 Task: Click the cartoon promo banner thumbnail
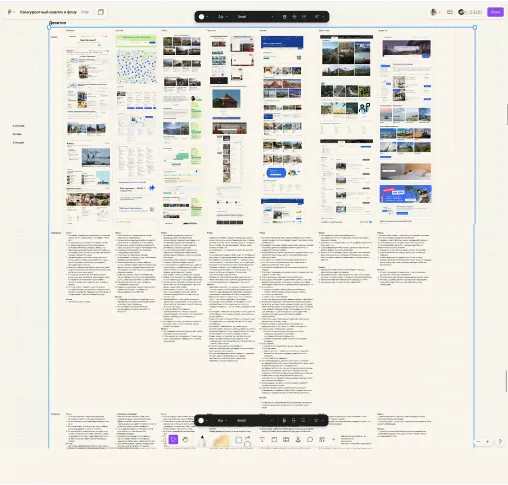(406, 194)
